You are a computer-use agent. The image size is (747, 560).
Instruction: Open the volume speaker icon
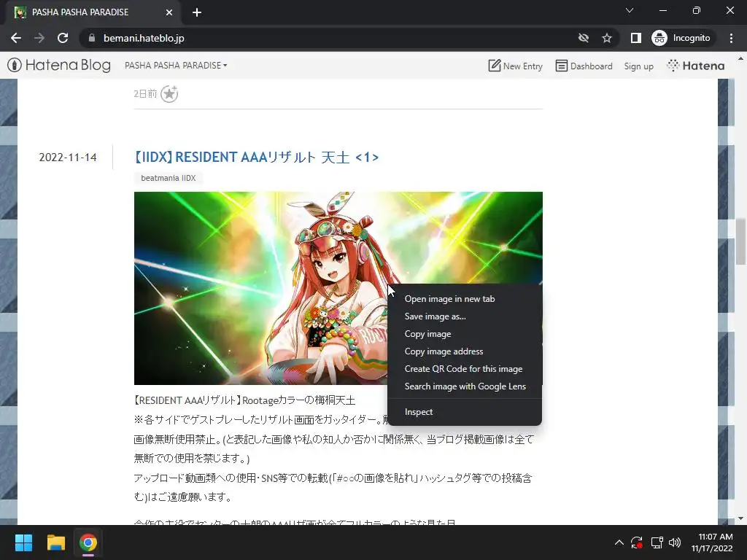point(675,542)
